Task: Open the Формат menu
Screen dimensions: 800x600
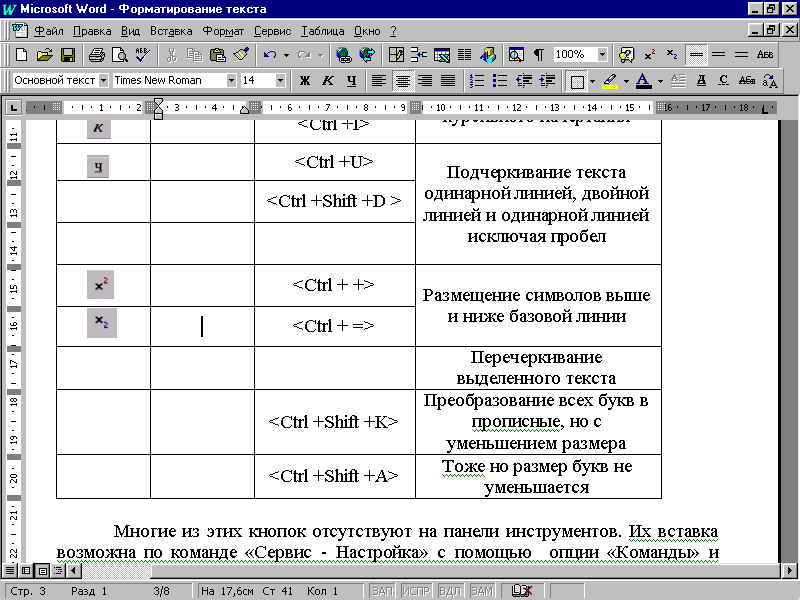Action: pos(223,31)
